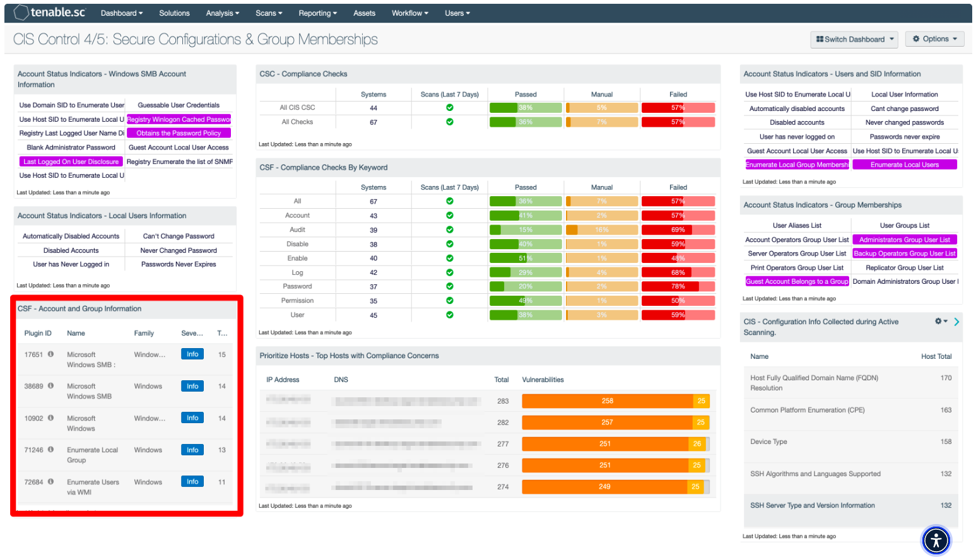
Task: Click info icon beside plugin 38689
Action: point(51,386)
